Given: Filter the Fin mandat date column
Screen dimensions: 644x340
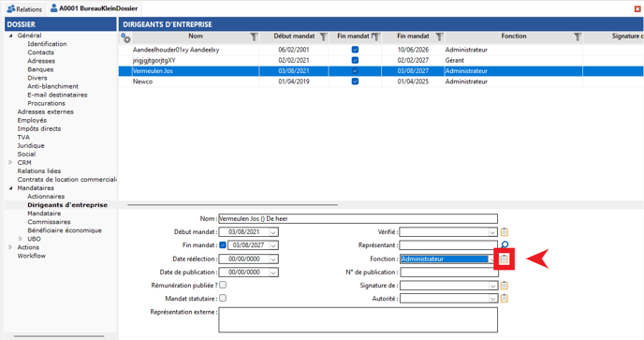Looking at the screenshot, I should pyautogui.click(x=439, y=37).
